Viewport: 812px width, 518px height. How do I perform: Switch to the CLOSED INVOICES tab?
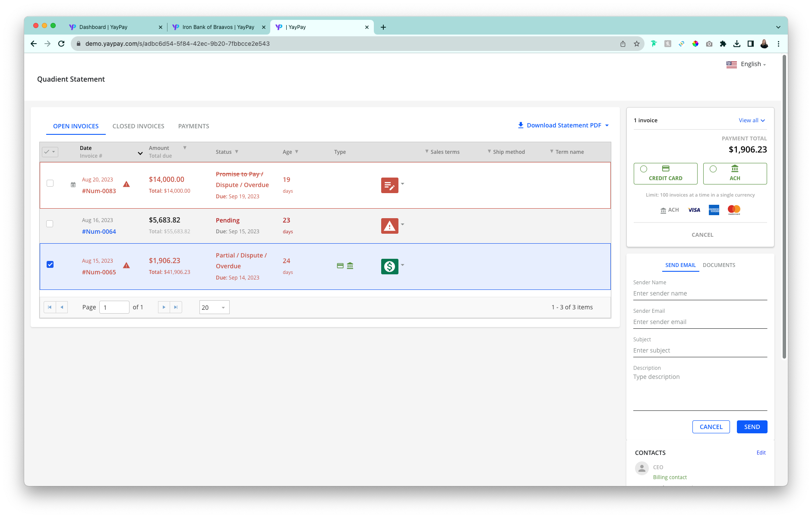click(x=138, y=126)
